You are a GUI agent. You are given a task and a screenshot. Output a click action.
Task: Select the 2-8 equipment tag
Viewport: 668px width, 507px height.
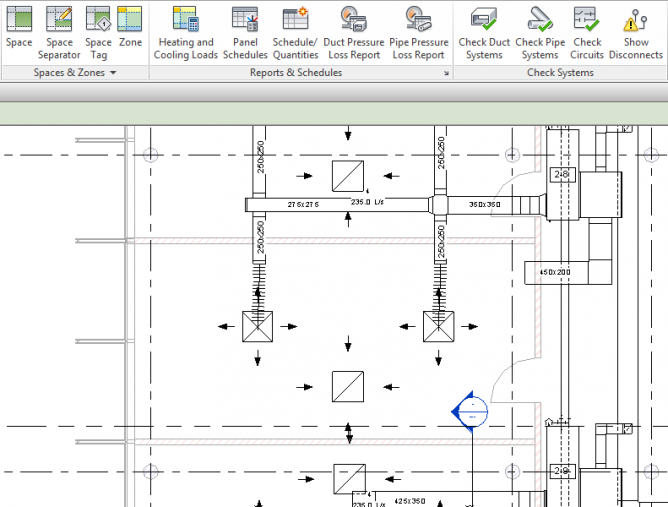click(562, 175)
